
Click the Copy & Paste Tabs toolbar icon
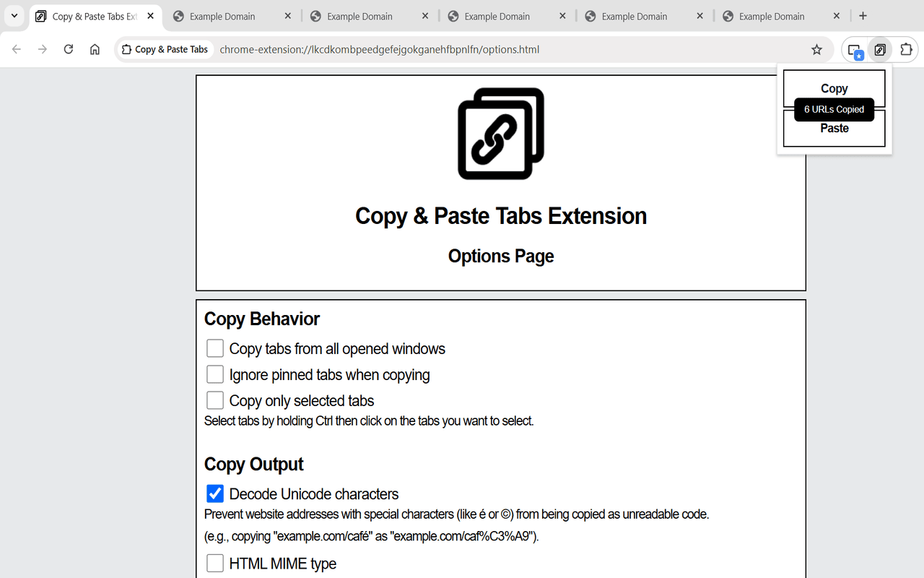[x=880, y=50]
